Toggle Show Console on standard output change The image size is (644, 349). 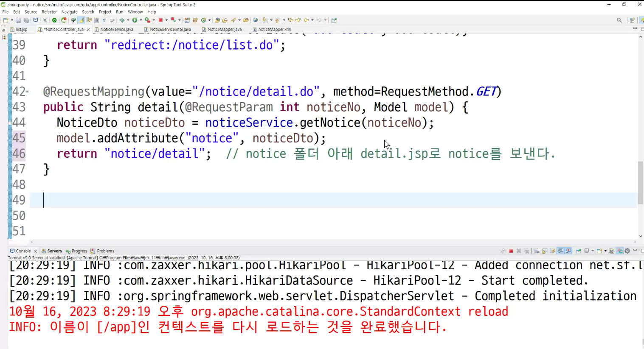pos(560,251)
